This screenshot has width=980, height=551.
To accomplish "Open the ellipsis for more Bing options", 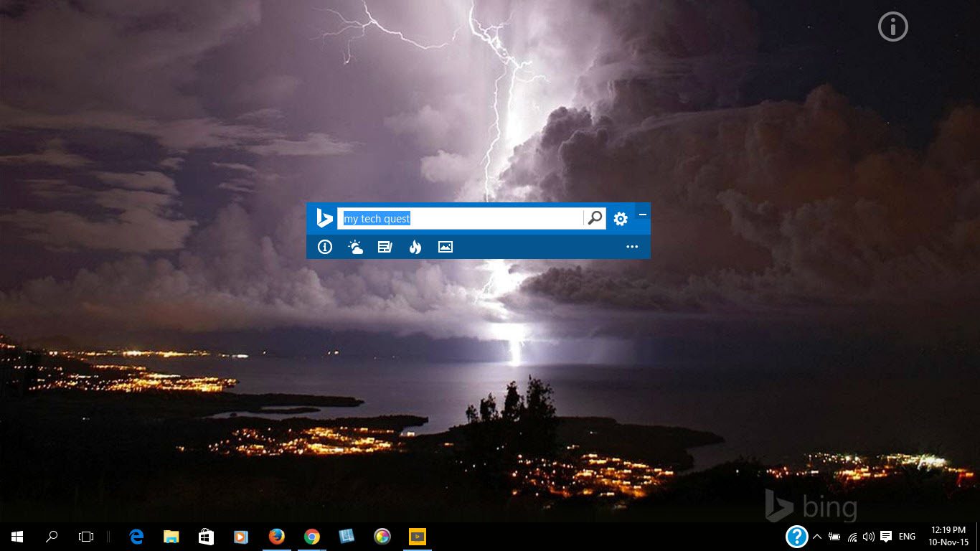I will [631, 246].
